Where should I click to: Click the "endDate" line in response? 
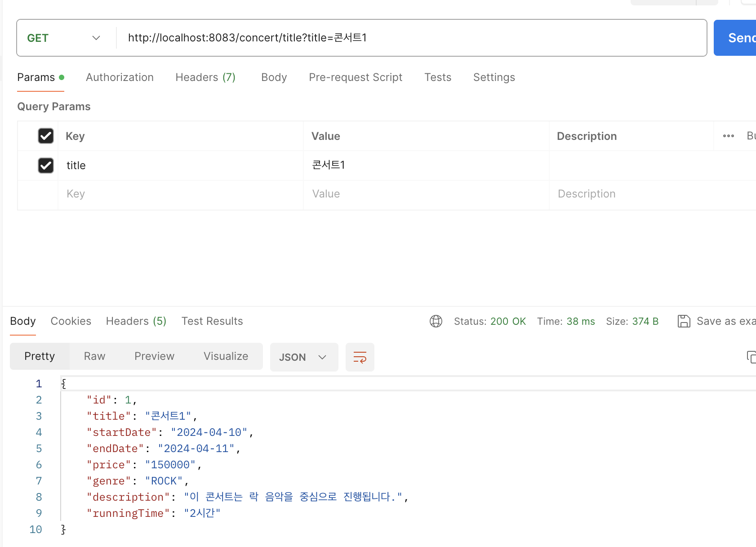(164, 448)
